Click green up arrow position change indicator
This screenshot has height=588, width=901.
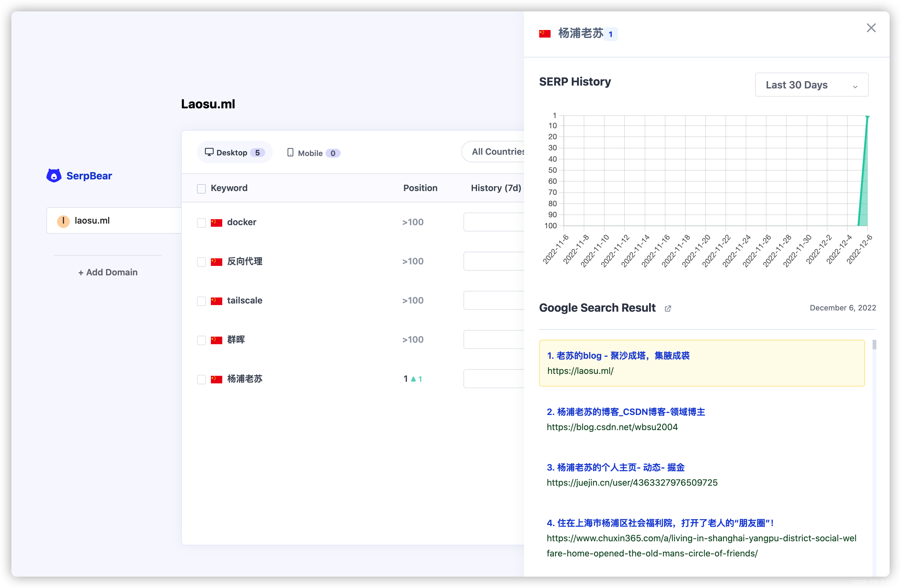413,379
